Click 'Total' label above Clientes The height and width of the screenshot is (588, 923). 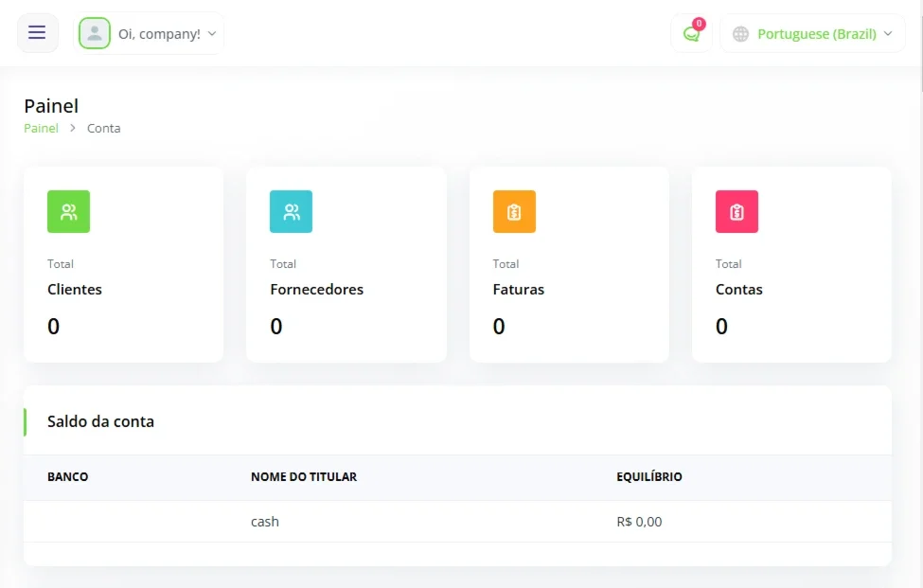61,263
